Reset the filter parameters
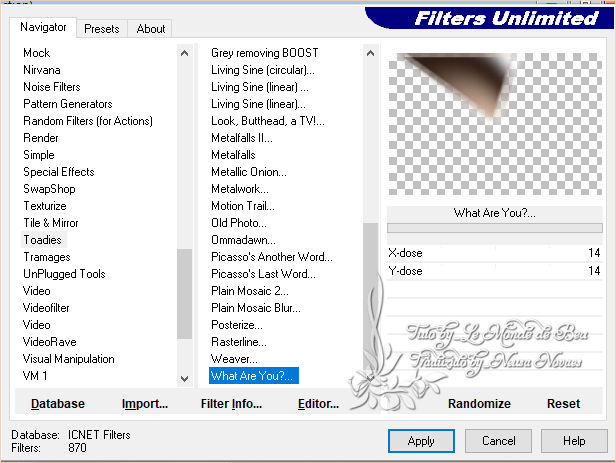The image size is (616, 463). point(563,404)
